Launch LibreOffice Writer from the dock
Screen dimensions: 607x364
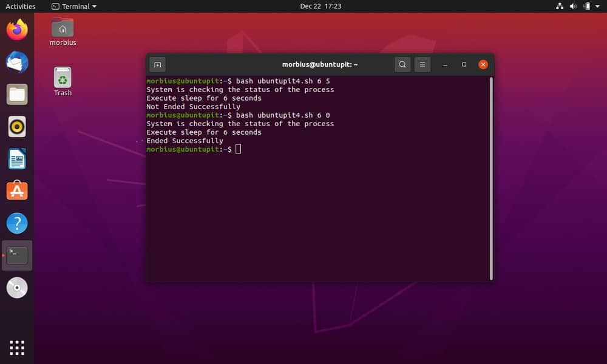click(16, 158)
